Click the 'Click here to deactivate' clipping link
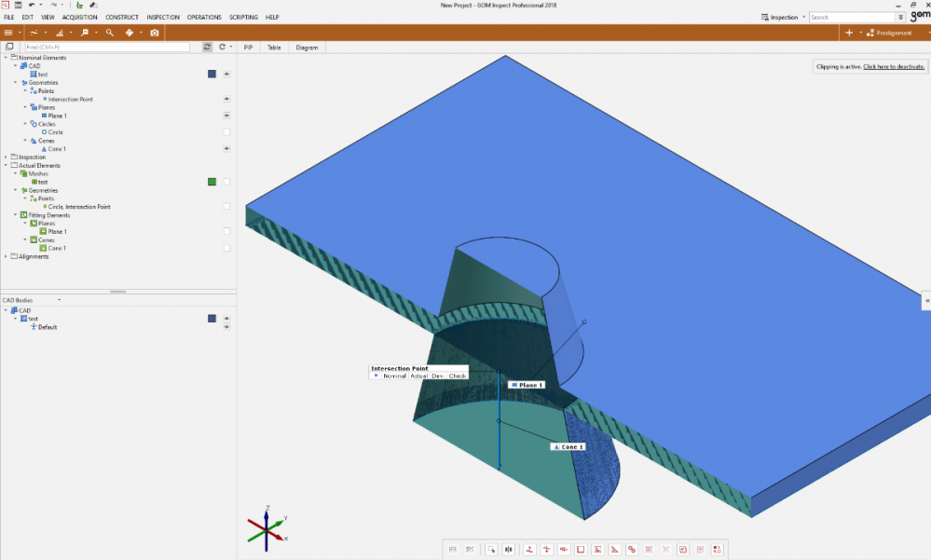 point(894,67)
